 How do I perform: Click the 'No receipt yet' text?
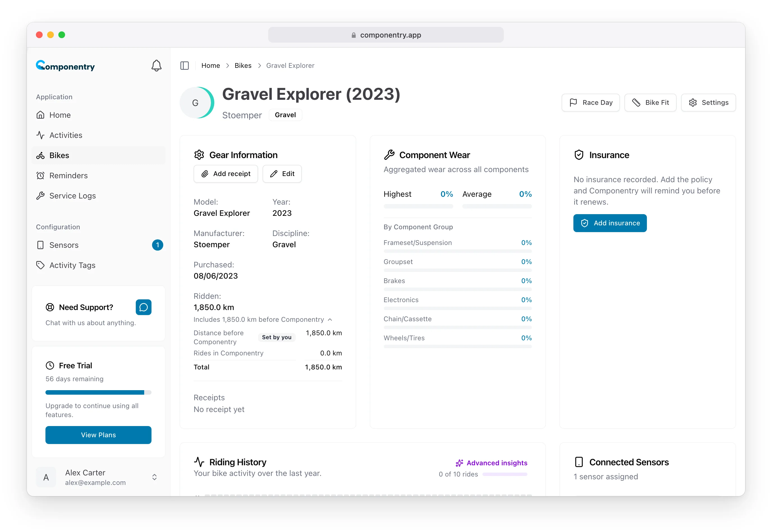point(219,409)
